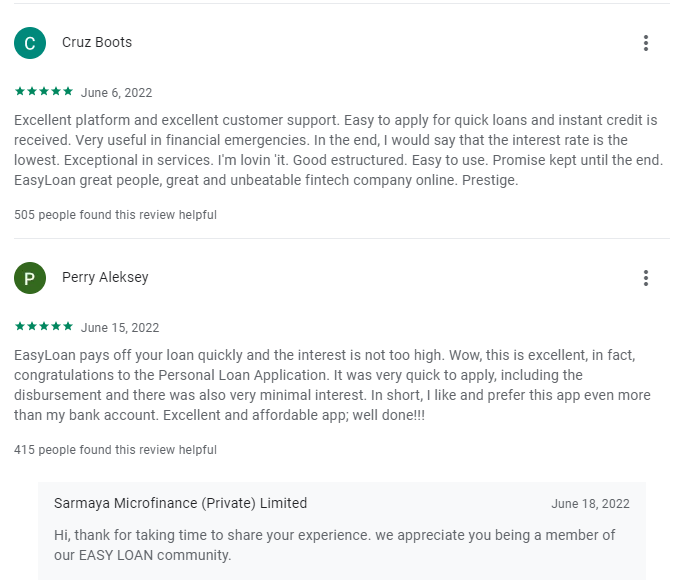Click Cruz Boots teal avatar icon

pyautogui.click(x=30, y=43)
